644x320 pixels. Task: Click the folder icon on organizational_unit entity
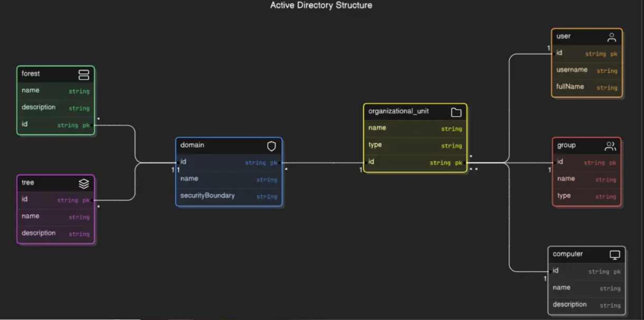[x=456, y=112]
